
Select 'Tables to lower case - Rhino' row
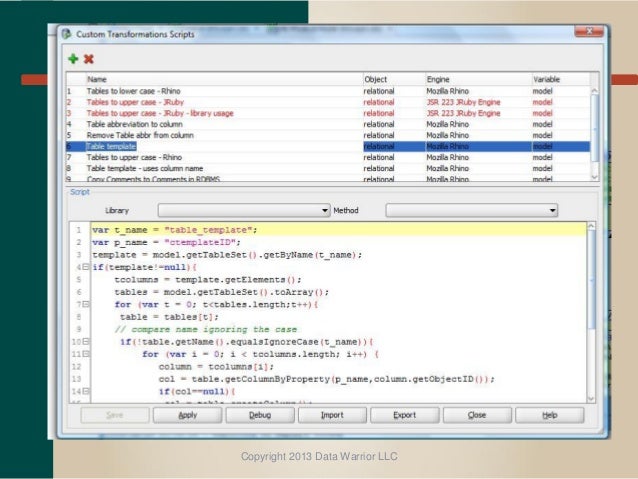tap(328, 91)
